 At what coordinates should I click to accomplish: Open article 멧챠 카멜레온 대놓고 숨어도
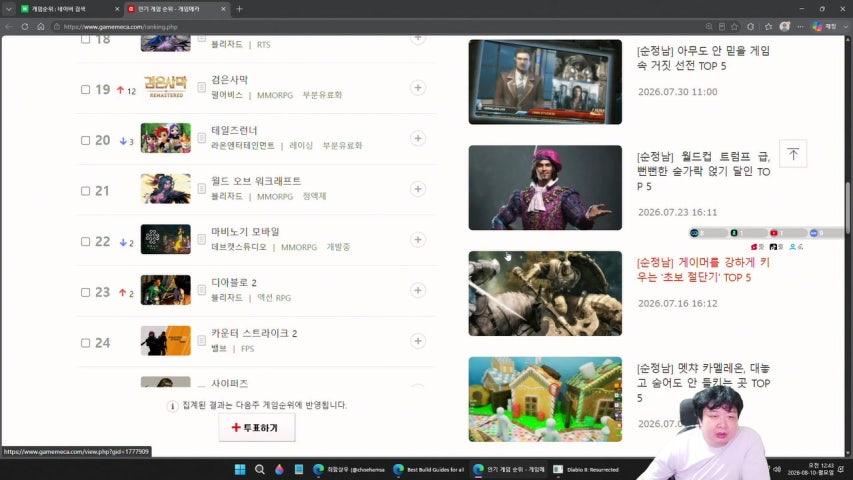[703, 383]
